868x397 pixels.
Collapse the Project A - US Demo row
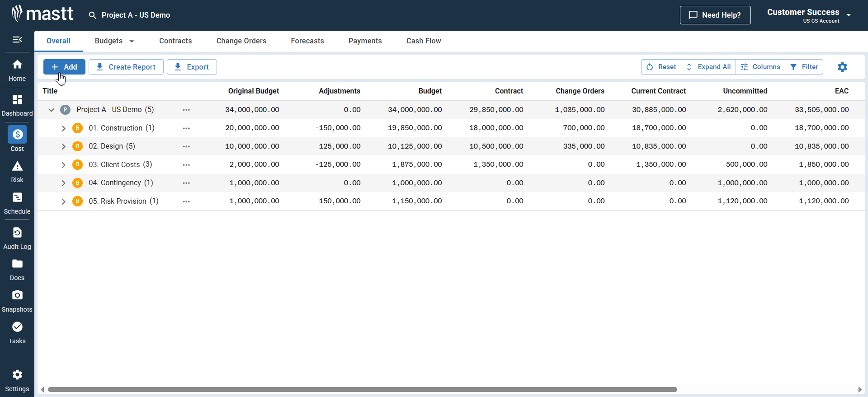click(x=51, y=110)
